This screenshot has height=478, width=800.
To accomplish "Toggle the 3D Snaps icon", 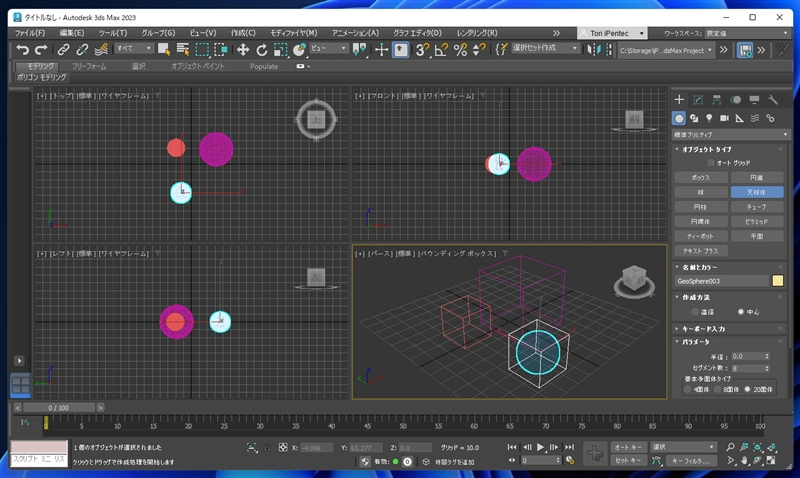I will click(422, 49).
